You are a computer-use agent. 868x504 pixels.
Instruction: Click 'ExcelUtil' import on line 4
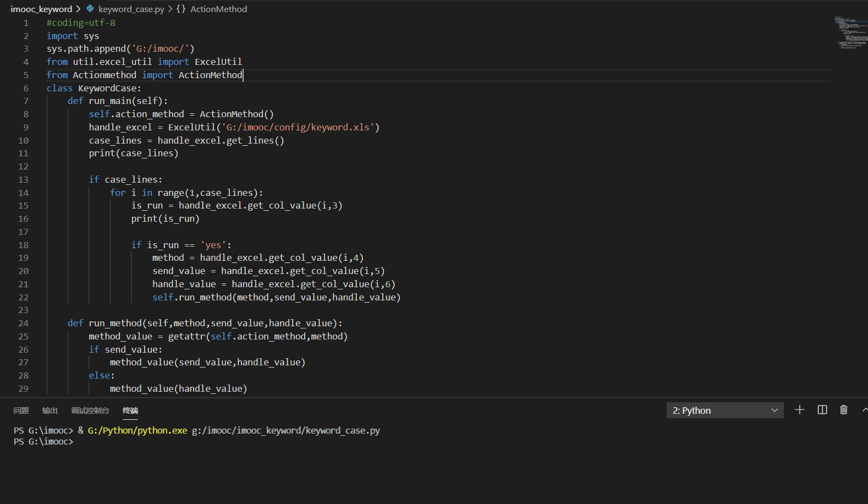tap(218, 62)
